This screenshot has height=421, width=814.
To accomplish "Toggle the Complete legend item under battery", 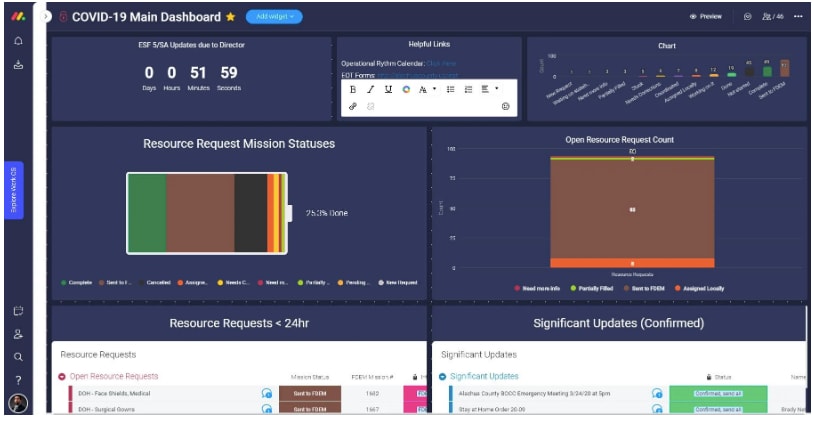I will click(76, 283).
